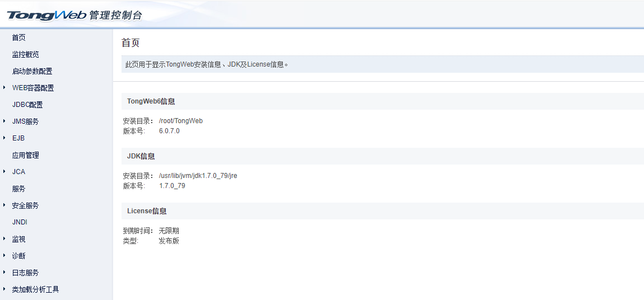Expand arrow next to 日志服务
Screen dimensions: 644x300
coord(4,272)
